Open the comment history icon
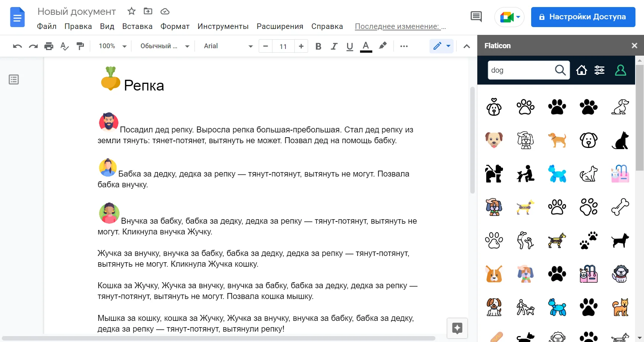Screen dimensions: 644x342 tap(476, 17)
